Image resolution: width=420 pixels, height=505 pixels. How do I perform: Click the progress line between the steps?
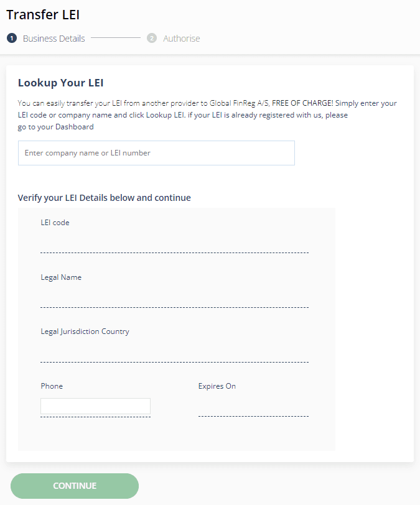pos(116,38)
